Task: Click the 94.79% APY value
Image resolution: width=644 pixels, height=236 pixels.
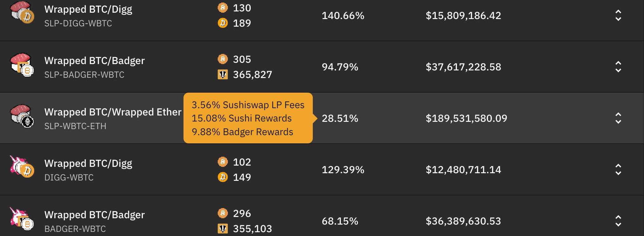Action: tap(340, 67)
